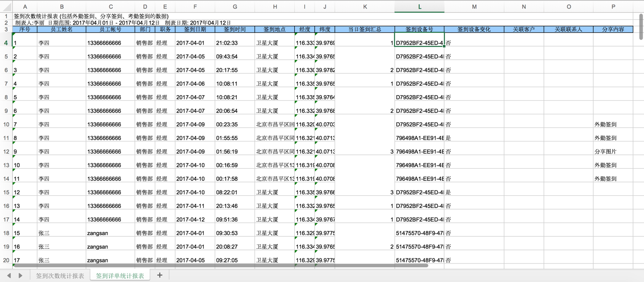This screenshot has width=644, height=282.
Task: Click the 序号 header cell
Action: (25, 29)
